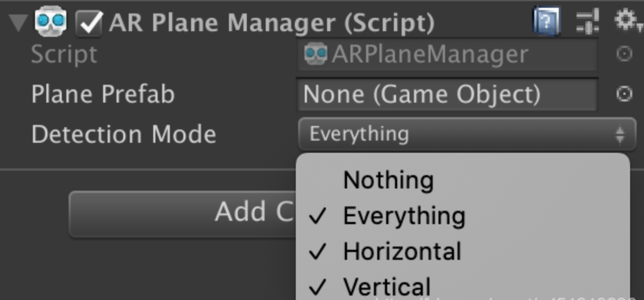Select Nothing in the detection mode list

coord(388,180)
